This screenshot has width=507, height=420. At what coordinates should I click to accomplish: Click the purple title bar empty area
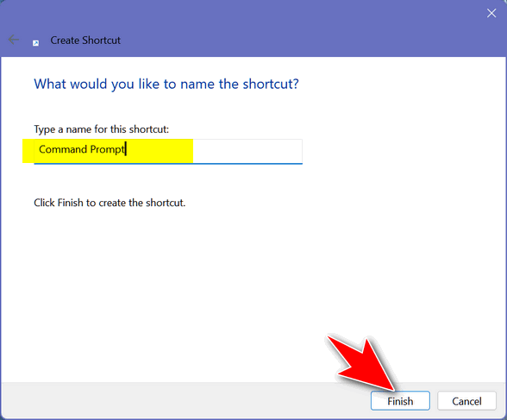(291, 29)
